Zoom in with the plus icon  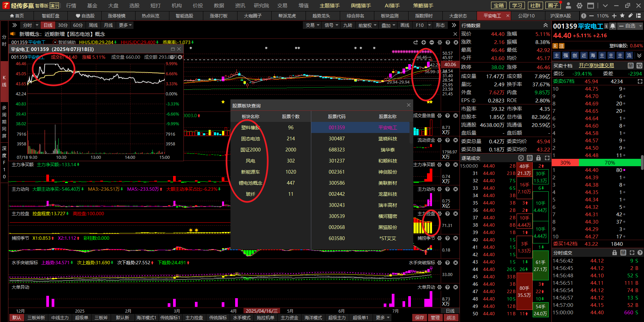pyautogui.click(x=614, y=16)
